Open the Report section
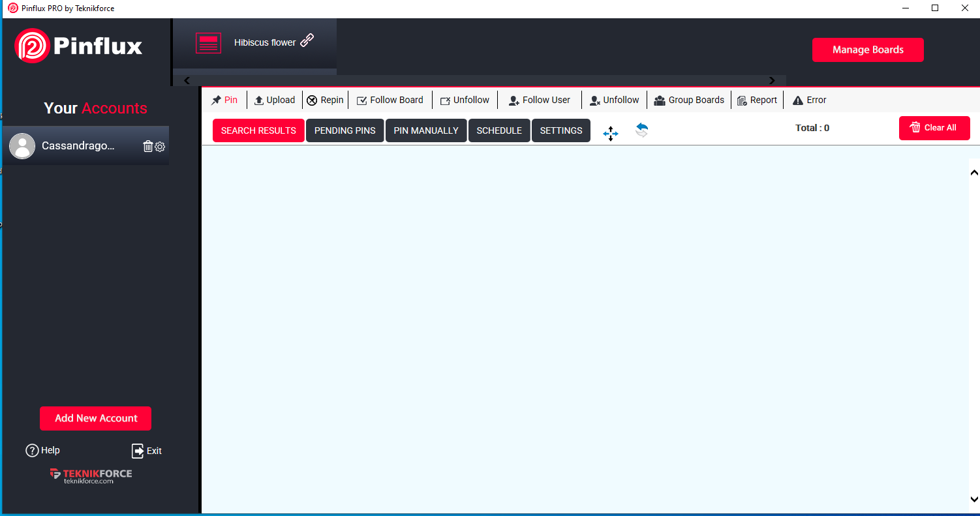This screenshot has height=516, width=980. coord(757,100)
